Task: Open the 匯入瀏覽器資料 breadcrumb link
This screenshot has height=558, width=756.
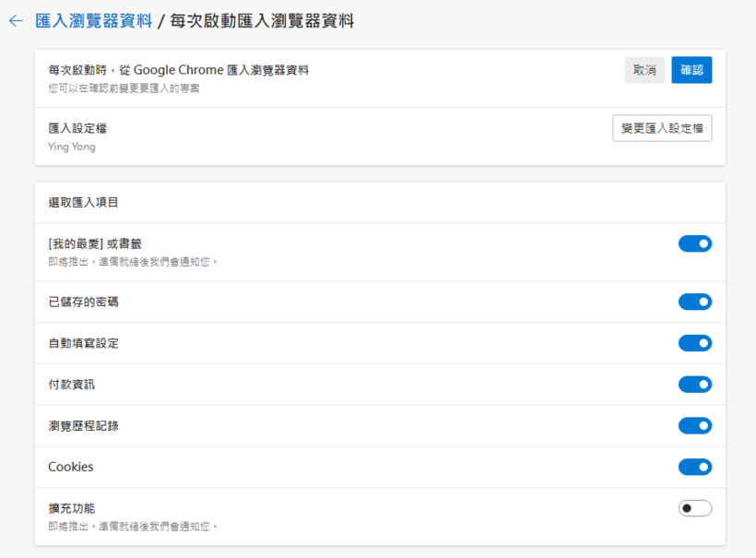Action: [93, 20]
